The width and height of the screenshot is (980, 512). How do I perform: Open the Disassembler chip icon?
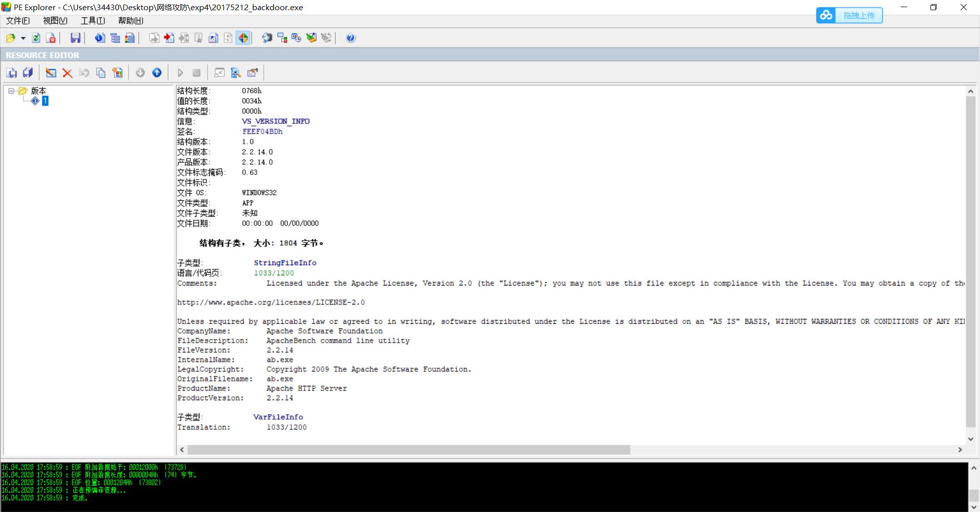[267, 38]
